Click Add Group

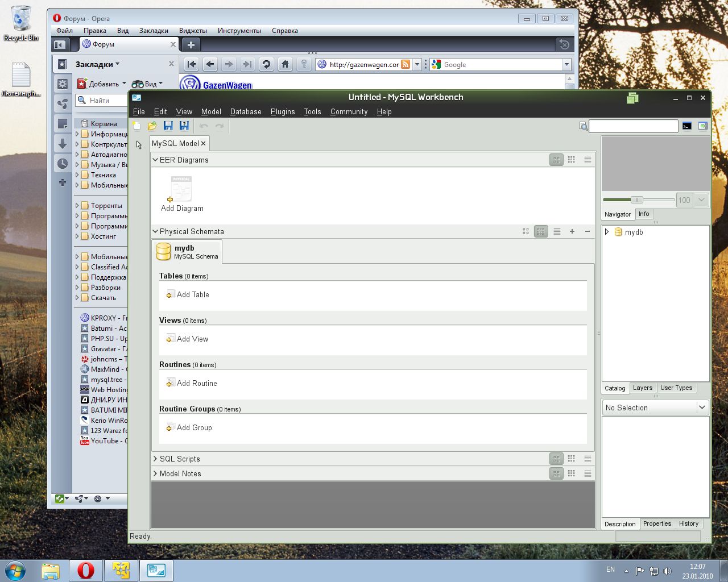pos(189,427)
